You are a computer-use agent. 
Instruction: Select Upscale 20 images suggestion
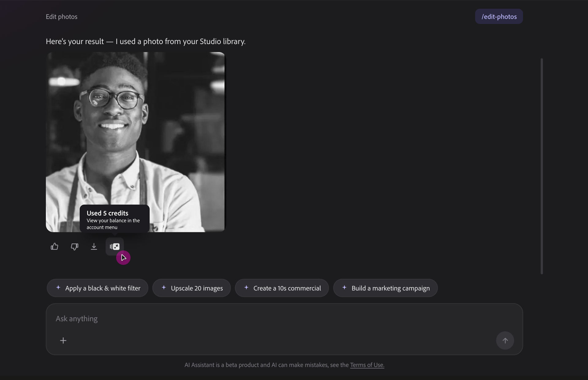pos(191,288)
